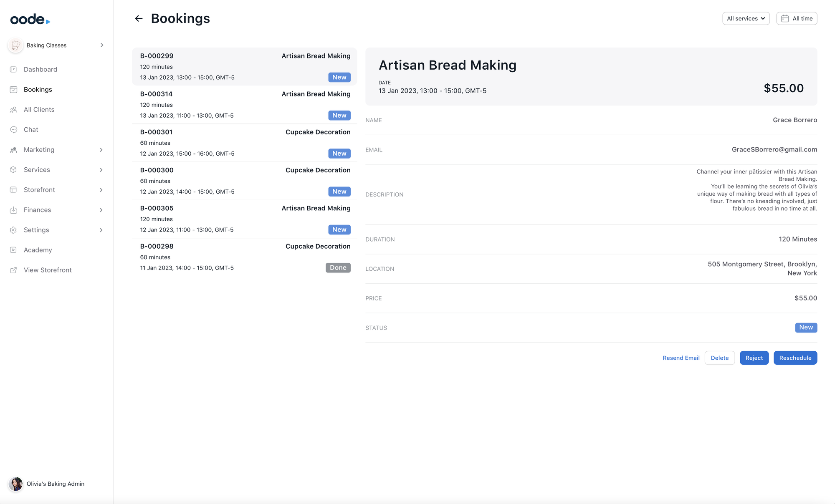Go to the Bookings menu item
The image size is (835, 504).
(x=38, y=89)
